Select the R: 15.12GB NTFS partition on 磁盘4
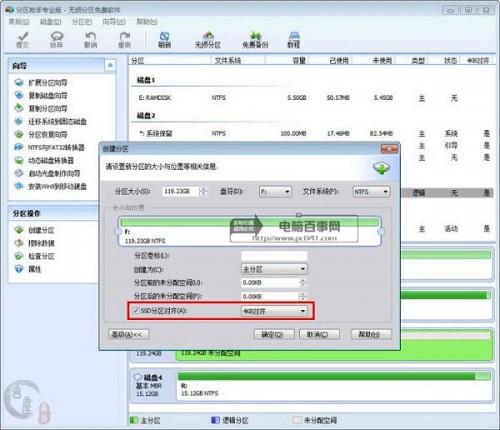The image size is (500, 430). coord(334,386)
